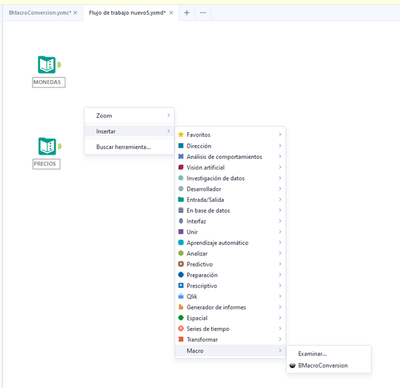Open the tab overflow ellipsis button
Screen dimensions: 400x388
[203, 13]
